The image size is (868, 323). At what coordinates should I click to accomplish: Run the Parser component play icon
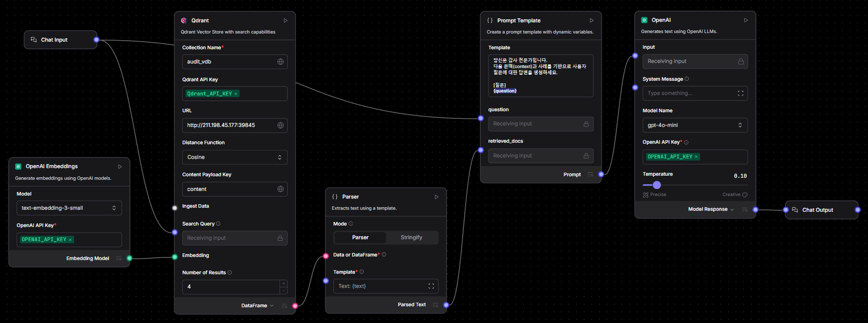(437, 197)
